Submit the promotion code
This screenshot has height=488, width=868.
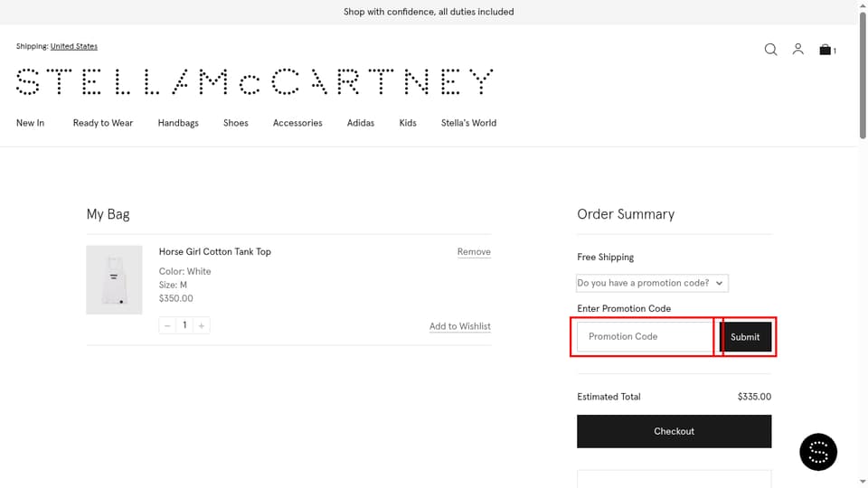pos(745,337)
